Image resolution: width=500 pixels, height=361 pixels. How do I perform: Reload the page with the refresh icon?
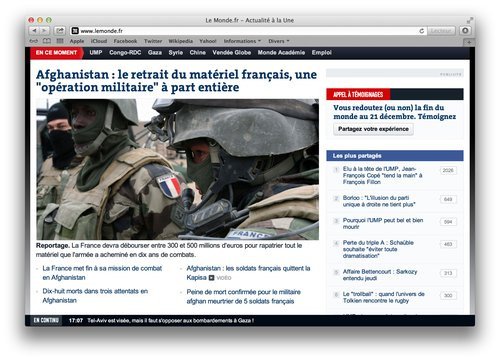click(422, 31)
